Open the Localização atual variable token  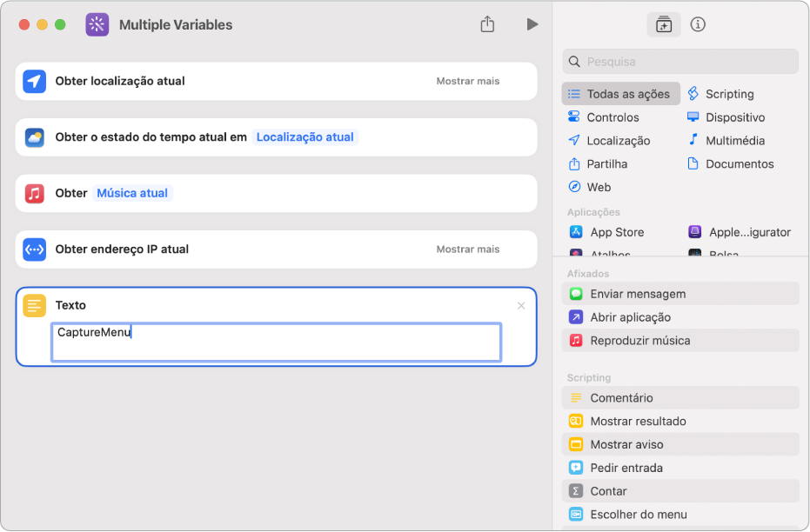(305, 137)
